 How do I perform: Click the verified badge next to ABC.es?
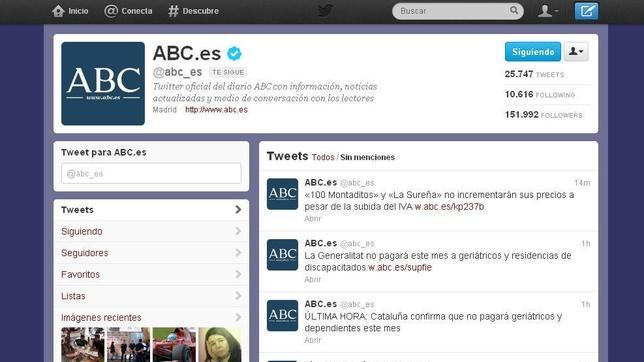(234, 53)
